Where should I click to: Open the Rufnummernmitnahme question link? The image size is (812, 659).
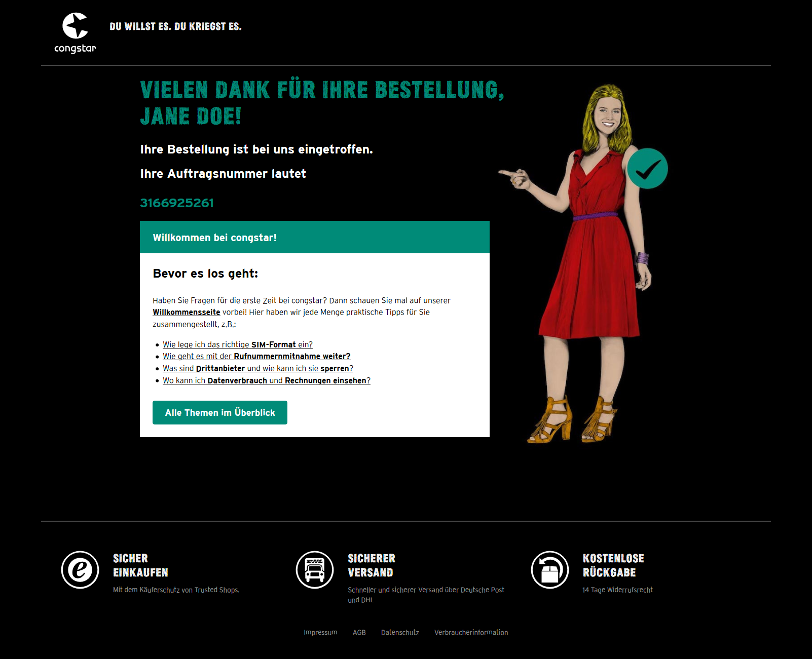coord(256,357)
